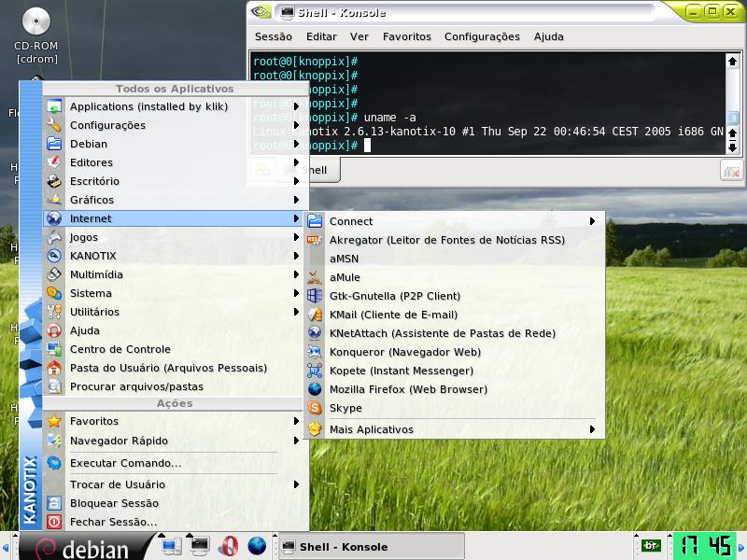Click the right panel hide arrow
This screenshot has height=560, width=747.
tap(741, 546)
